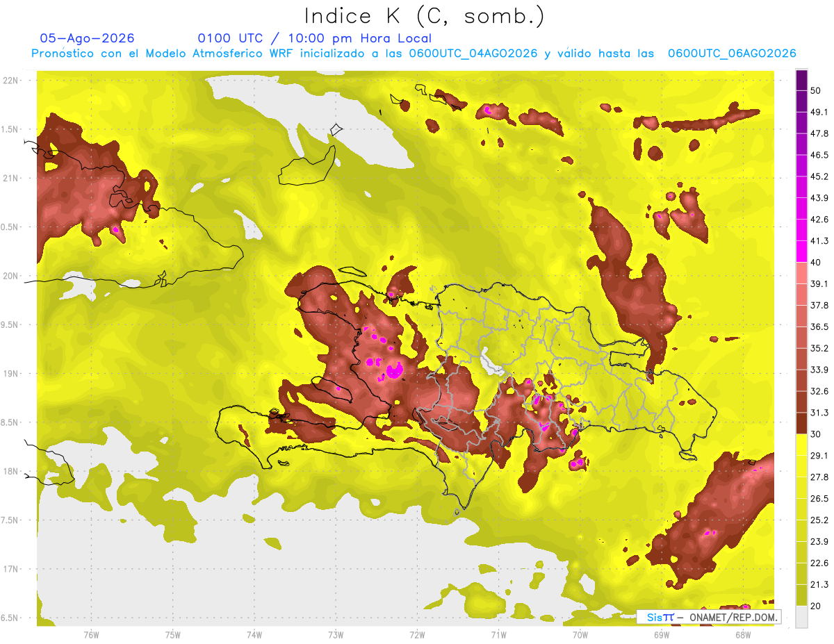
Task: Click the bright yellow colorbar swatch between 29.1 and 30
Action: tap(801, 445)
